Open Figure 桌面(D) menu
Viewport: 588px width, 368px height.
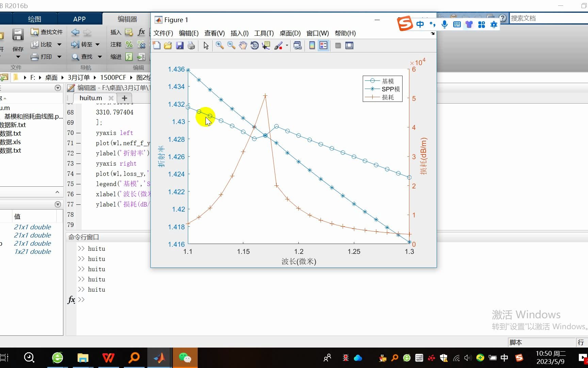[x=290, y=33]
